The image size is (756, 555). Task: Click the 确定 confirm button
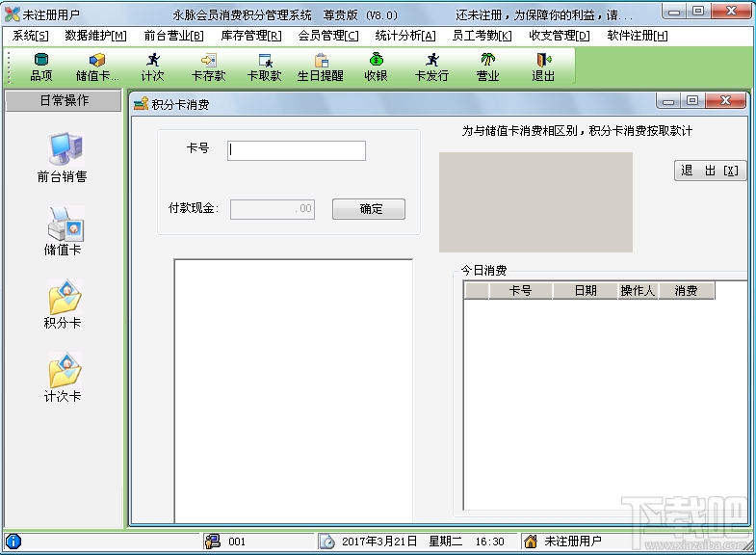(369, 209)
